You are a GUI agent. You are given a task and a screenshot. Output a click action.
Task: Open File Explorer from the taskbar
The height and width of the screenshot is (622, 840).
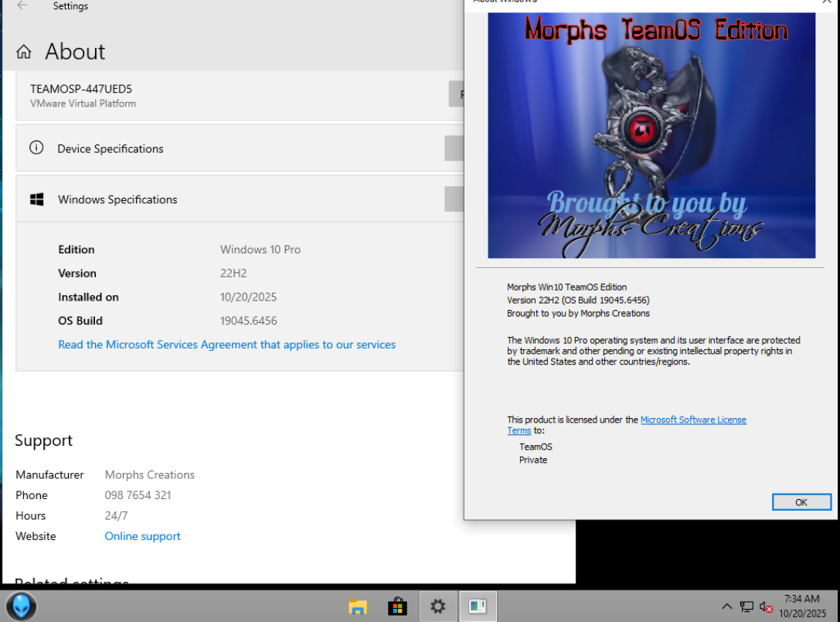point(357,607)
